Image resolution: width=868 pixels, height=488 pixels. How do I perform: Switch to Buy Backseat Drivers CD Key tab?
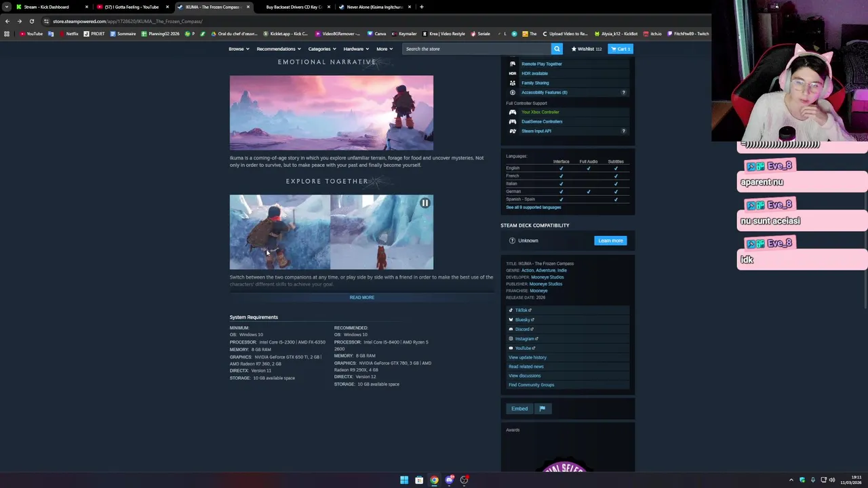pos(294,7)
